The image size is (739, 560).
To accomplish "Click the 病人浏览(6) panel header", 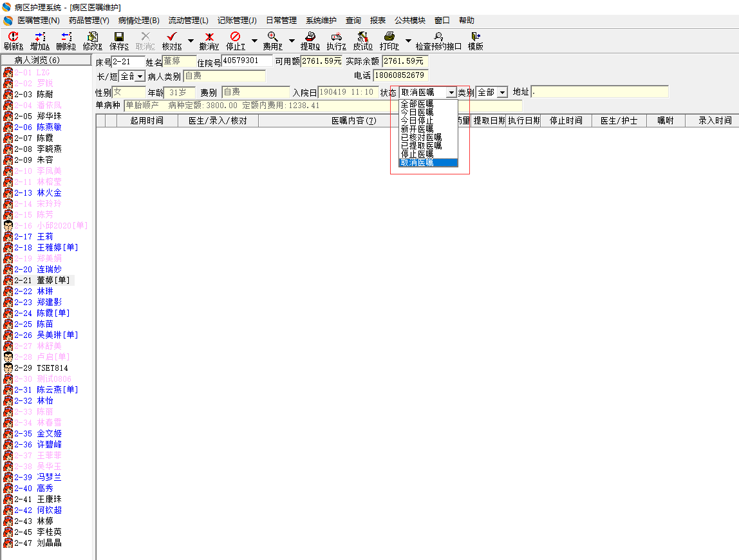I will coord(46,60).
